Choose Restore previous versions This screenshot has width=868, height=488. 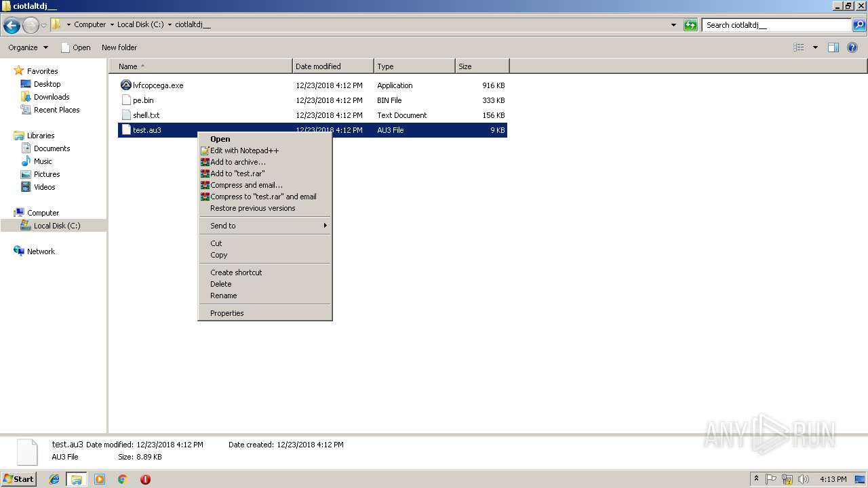pyautogui.click(x=265, y=208)
